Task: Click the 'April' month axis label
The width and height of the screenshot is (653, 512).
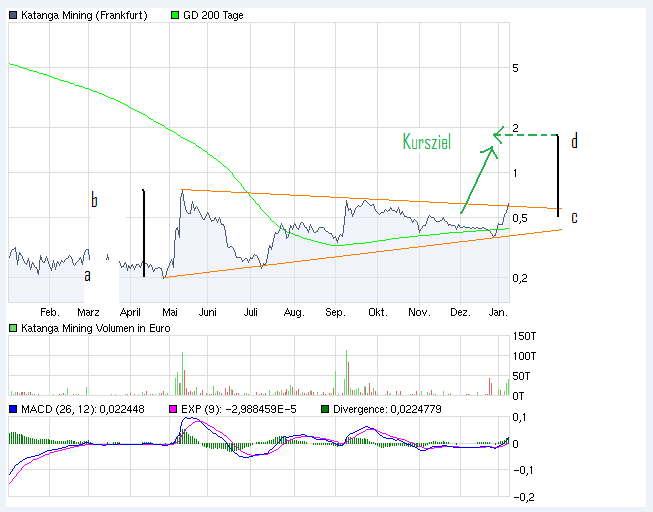Action: (130, 312)
